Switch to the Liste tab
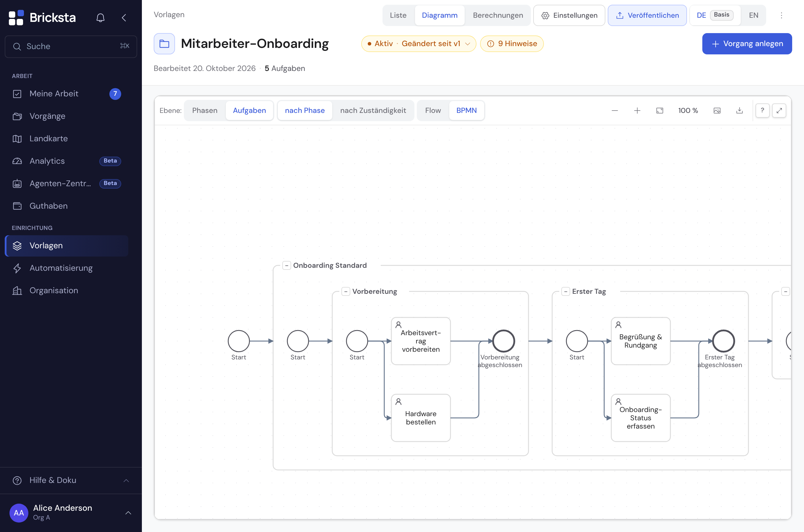The image size is (804, 532). pos(398,15)
